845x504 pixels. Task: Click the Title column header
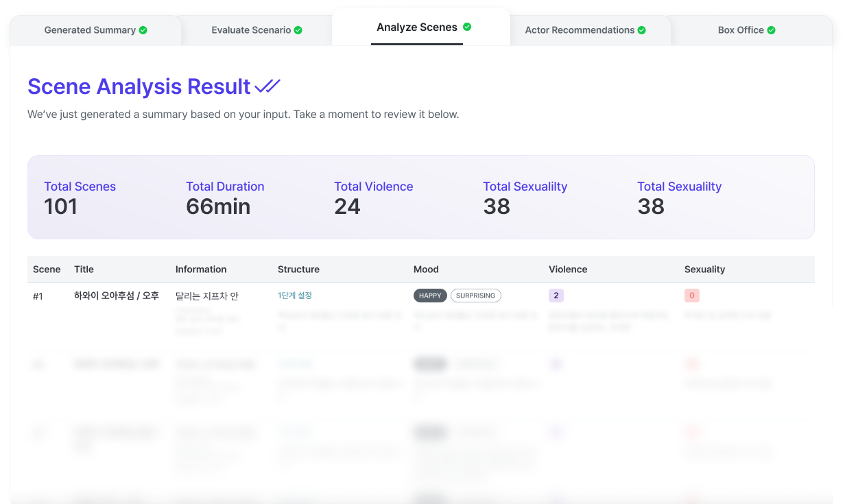coord(84,269)
